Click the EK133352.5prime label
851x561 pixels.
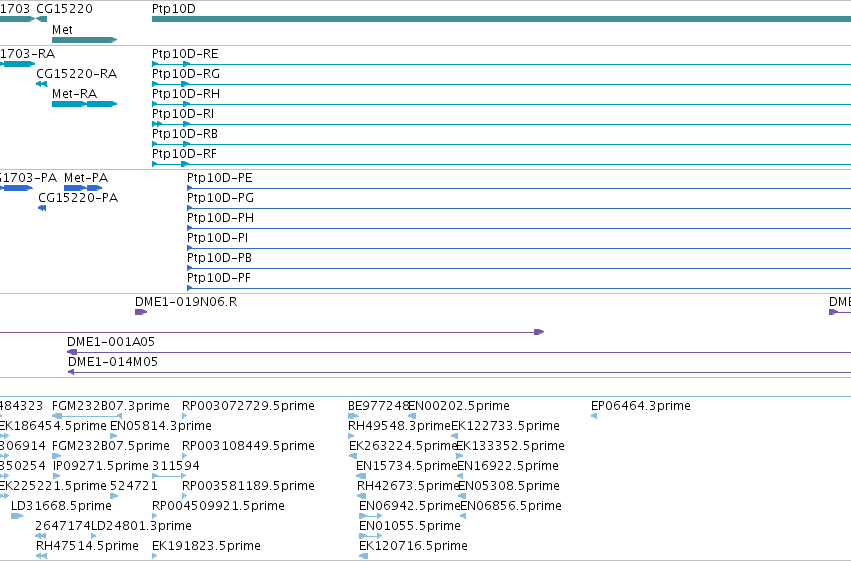510,446
